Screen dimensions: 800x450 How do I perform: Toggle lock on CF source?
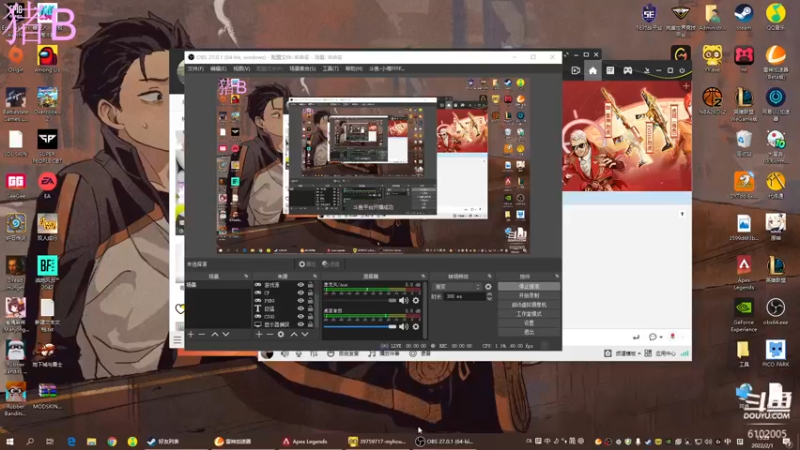click(x=310, y=293)
